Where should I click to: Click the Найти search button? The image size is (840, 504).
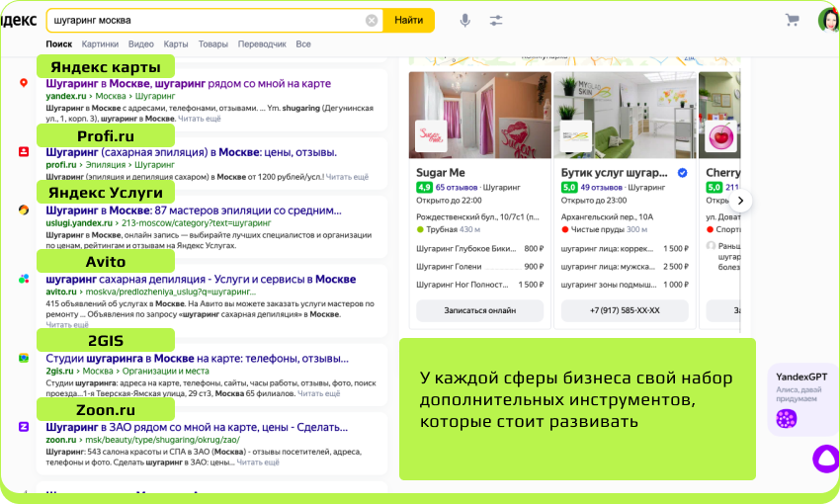(409, 21)
